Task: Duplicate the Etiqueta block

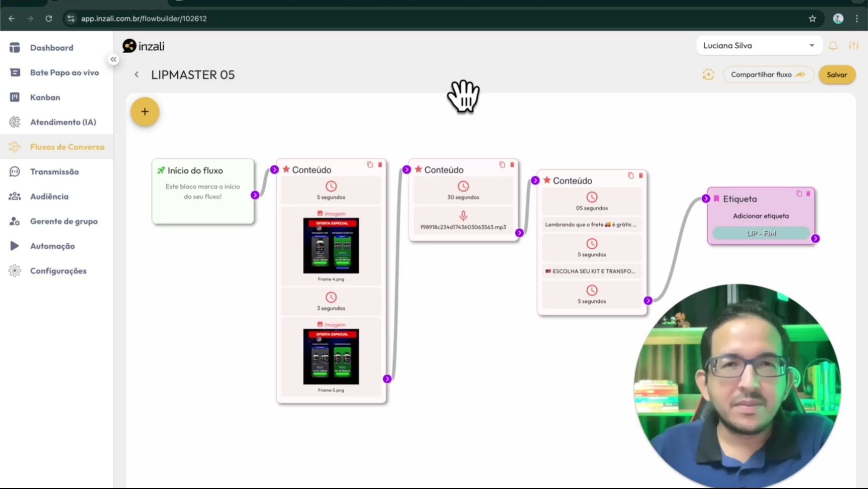Action: [799, 193]
